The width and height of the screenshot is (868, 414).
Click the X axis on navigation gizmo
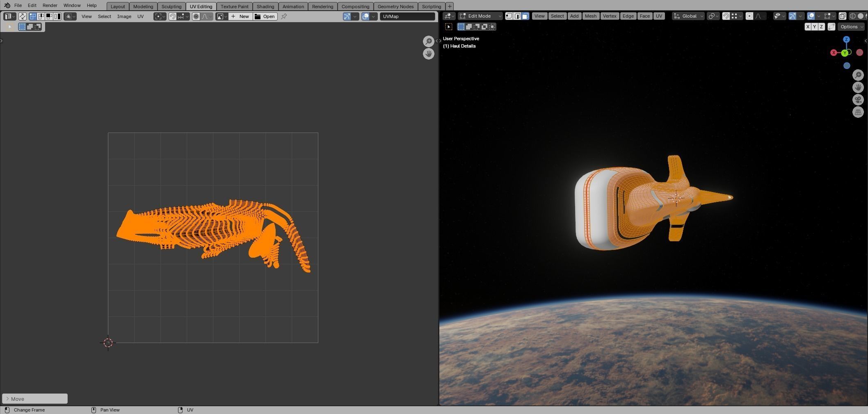point(834,53)
